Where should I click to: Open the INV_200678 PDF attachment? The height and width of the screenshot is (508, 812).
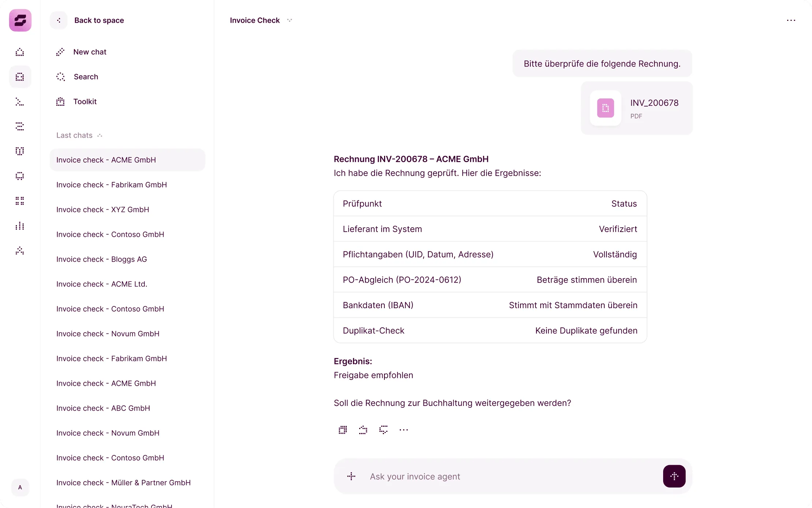click(x=636, y=108)
